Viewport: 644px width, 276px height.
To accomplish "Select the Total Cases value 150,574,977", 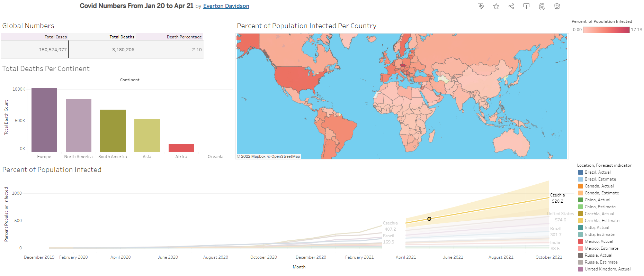I will pyautogui.click(x=53, y=50).
